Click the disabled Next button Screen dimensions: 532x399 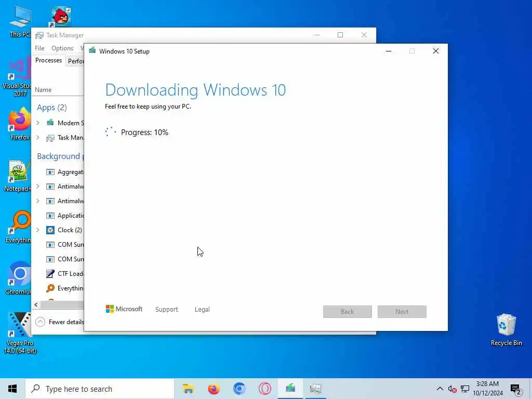(402, 312)
